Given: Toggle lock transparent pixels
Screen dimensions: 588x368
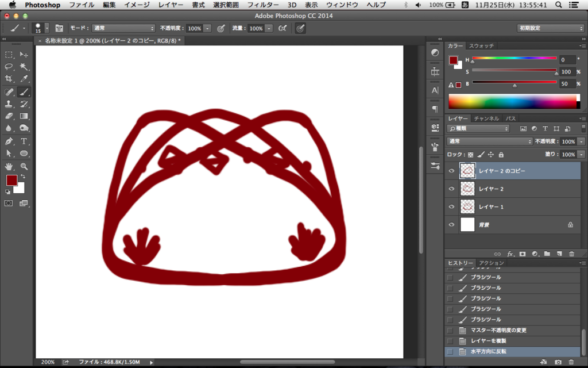Looking at the screenshot, I should click(470, 155).
